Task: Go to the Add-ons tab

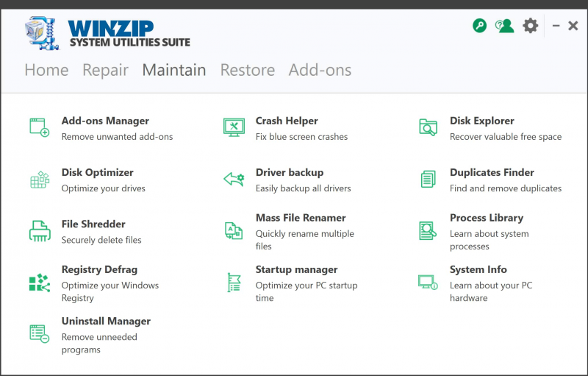Action: pyautogui.click(x=320, y=70)
